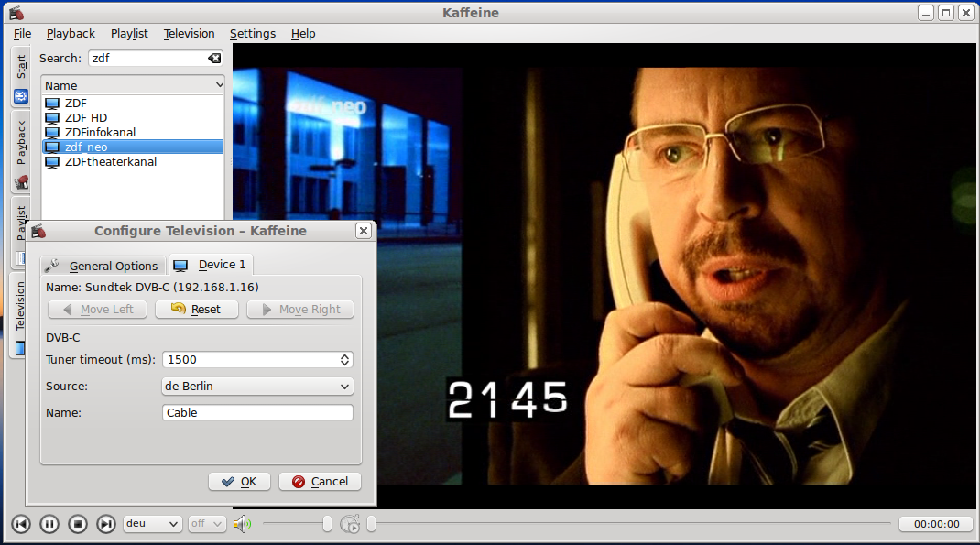Click the Move Right button
Viewport: 980px width, 545px height.
coord(300,310)
